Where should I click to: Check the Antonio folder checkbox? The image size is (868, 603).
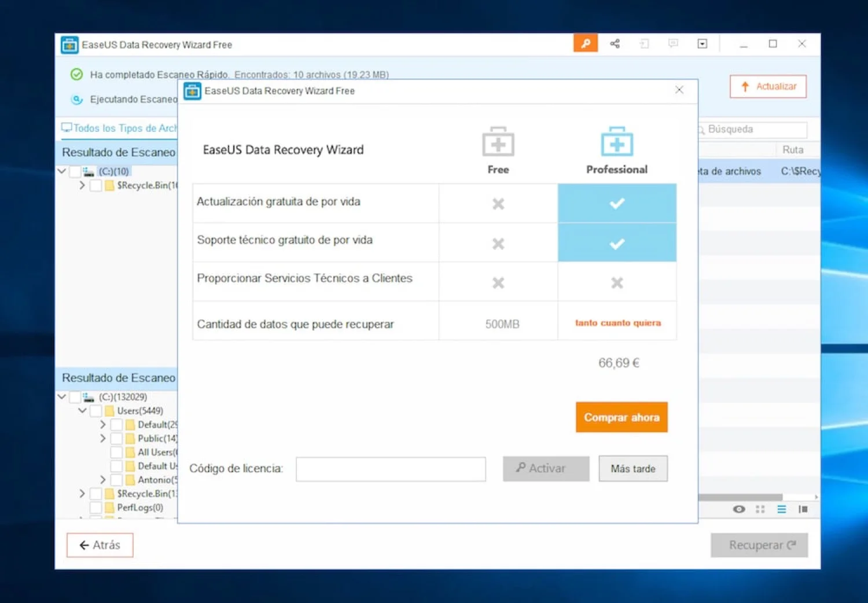[x=116, y=480]
